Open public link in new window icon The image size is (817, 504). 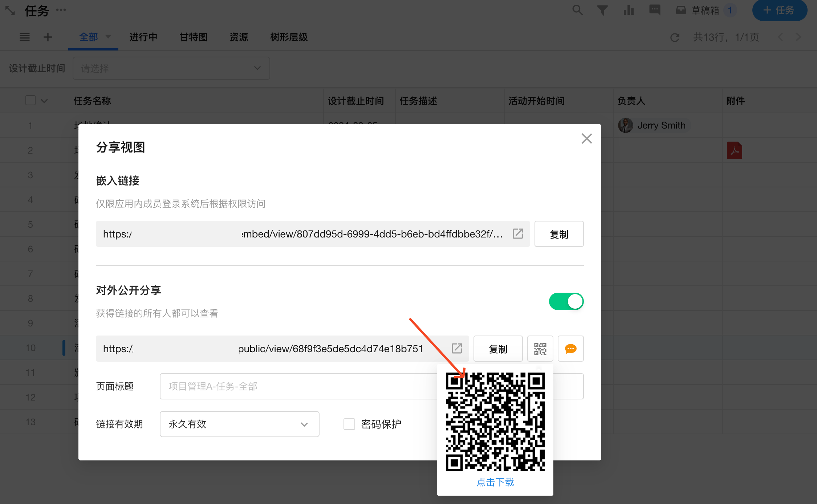click(x=456, y=348)
